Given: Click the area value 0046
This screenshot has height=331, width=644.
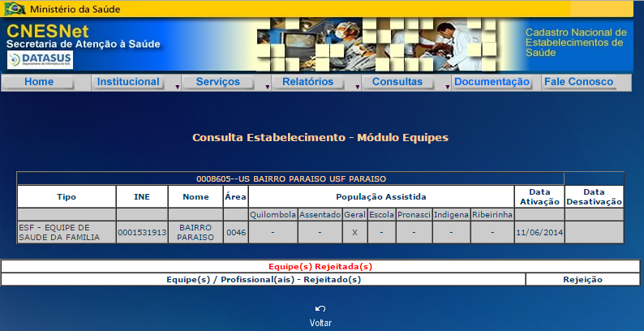Looking at the screenshot, I should coord(236,233).
